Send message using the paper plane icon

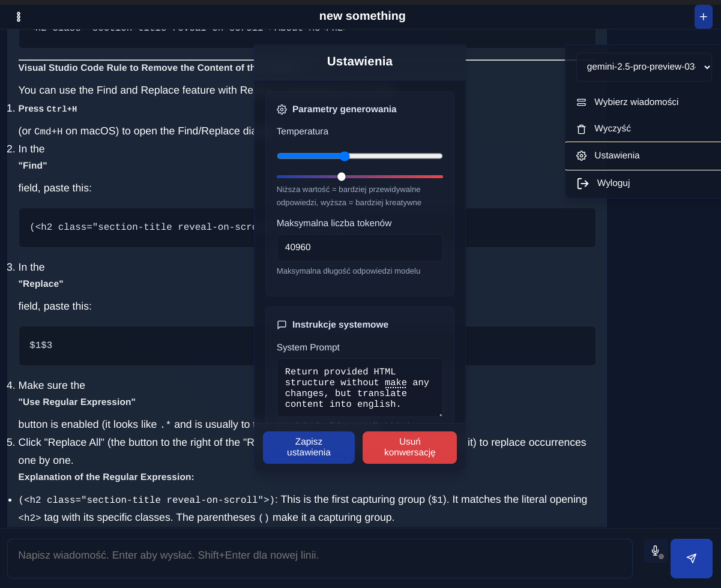click(691, 559)
